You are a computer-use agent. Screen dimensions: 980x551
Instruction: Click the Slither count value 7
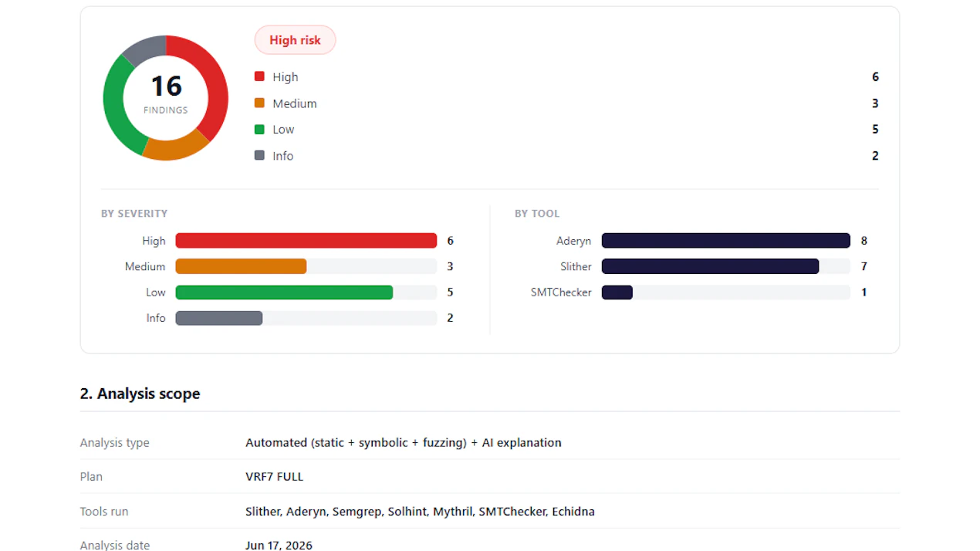coord(864,266)
